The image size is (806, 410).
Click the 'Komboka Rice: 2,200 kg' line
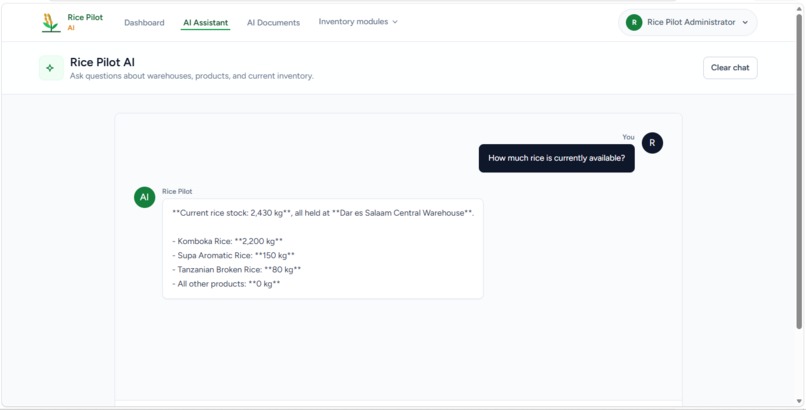[x=227, y=241]
